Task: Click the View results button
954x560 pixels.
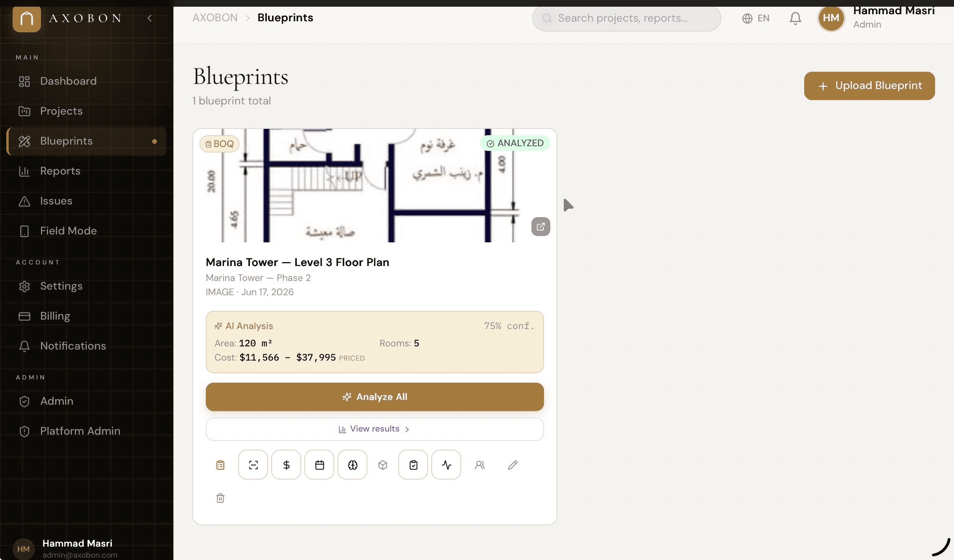Action: [x=375, y=429]
